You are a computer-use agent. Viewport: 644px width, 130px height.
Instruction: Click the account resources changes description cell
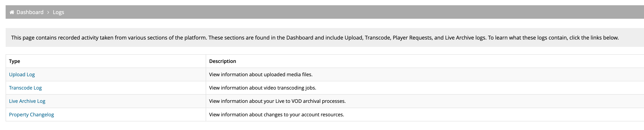tap(425, 114)
